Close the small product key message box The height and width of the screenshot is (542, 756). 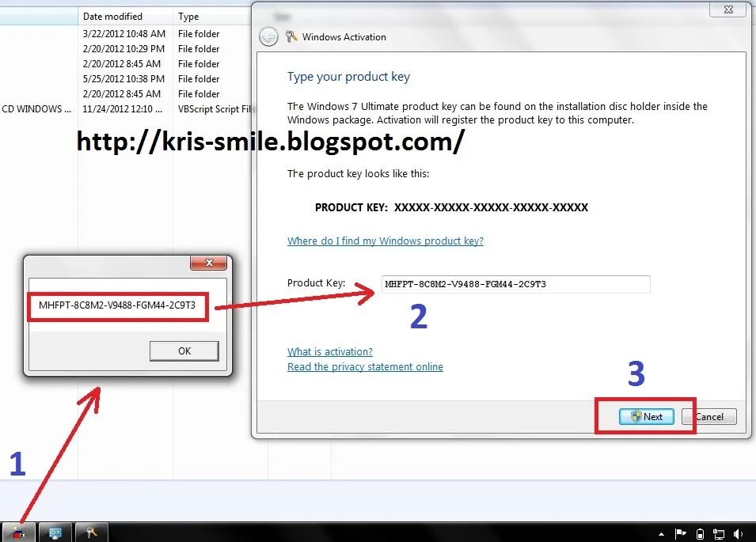tap(209, 263)
